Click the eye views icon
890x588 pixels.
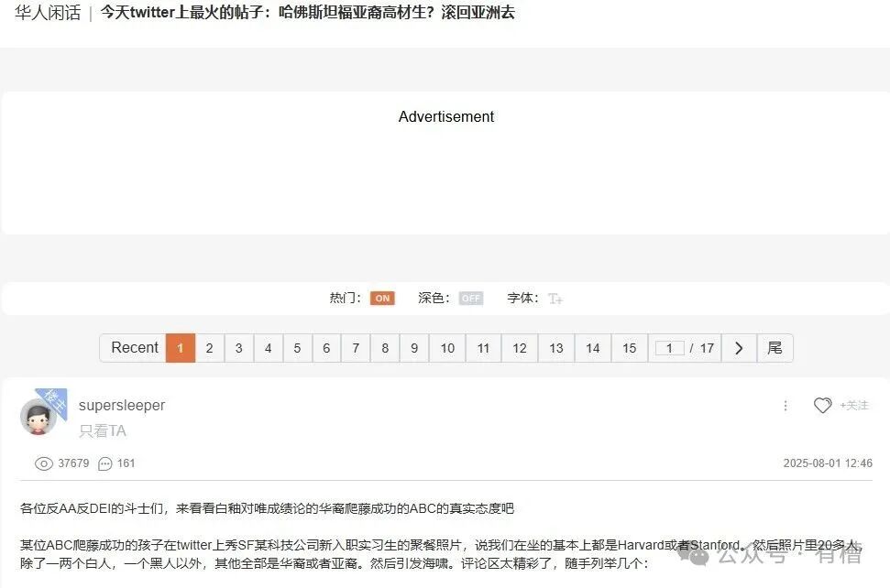44,463
